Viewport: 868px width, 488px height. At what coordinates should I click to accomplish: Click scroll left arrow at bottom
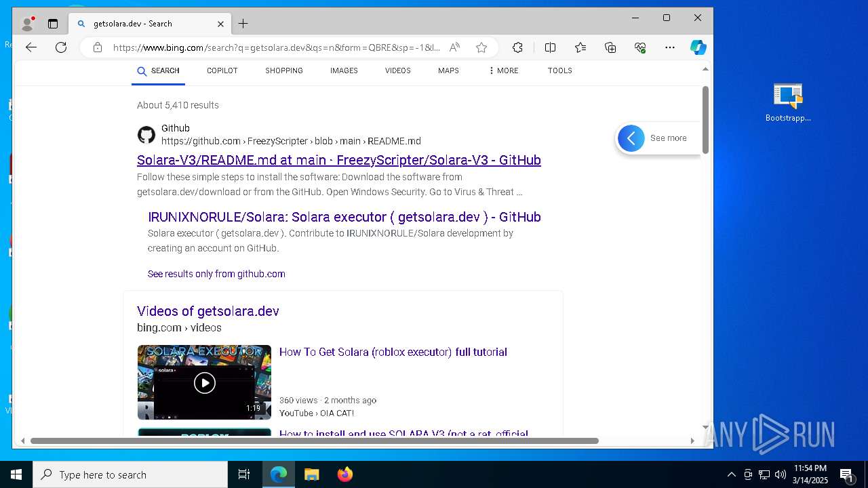coord(22,441)
